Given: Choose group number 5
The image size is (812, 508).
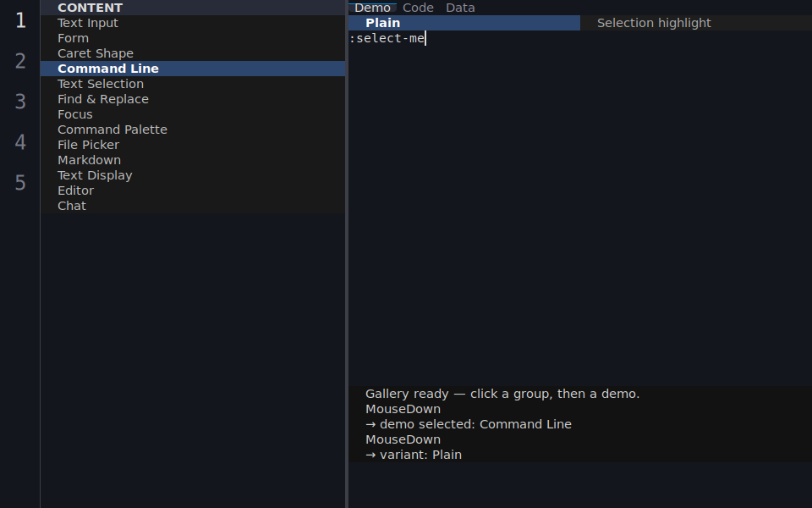Looking at the screenshot, I should (20, 183).
